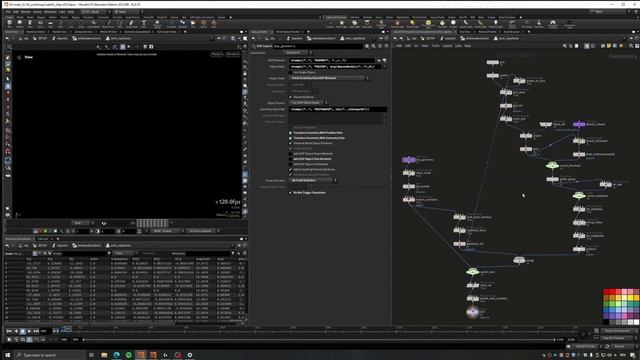
Task: Open the Object Names dropdown
Action: 308,103
